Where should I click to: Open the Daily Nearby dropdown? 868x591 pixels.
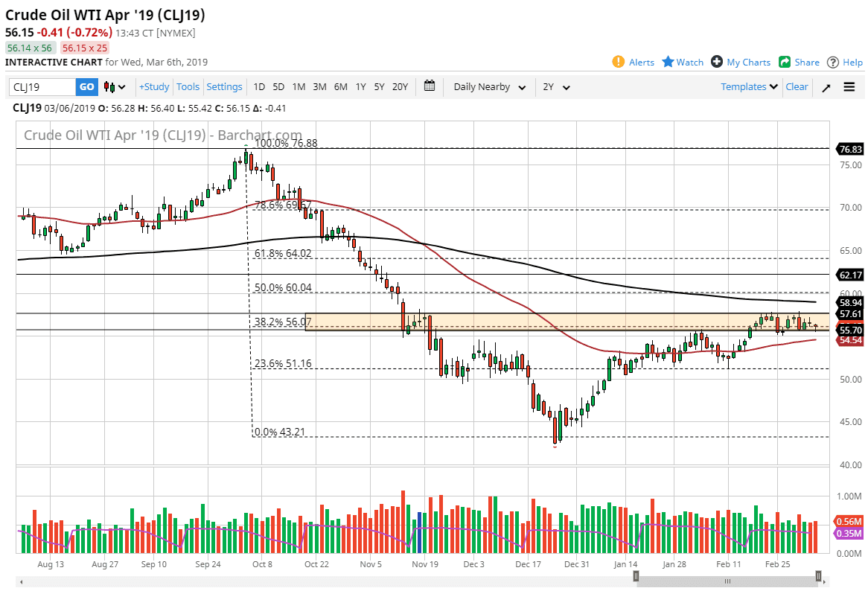pyautogui.click(x=488, y=87)
